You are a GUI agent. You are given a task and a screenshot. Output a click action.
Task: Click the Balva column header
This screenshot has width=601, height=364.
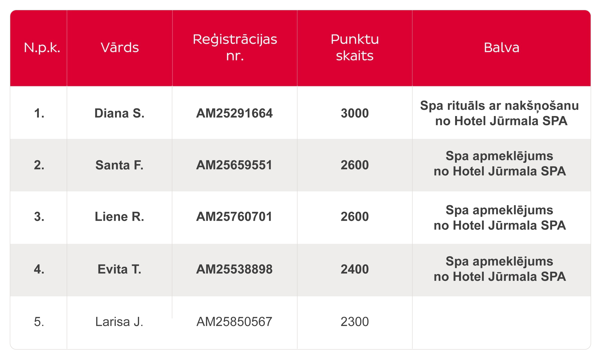501,47
